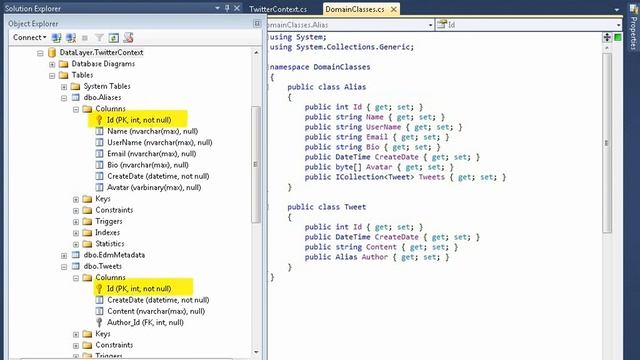Viewport: 640px width, 360px height.
Task: Click the Connect Object Explorer icon
Action: click(56, 38)
